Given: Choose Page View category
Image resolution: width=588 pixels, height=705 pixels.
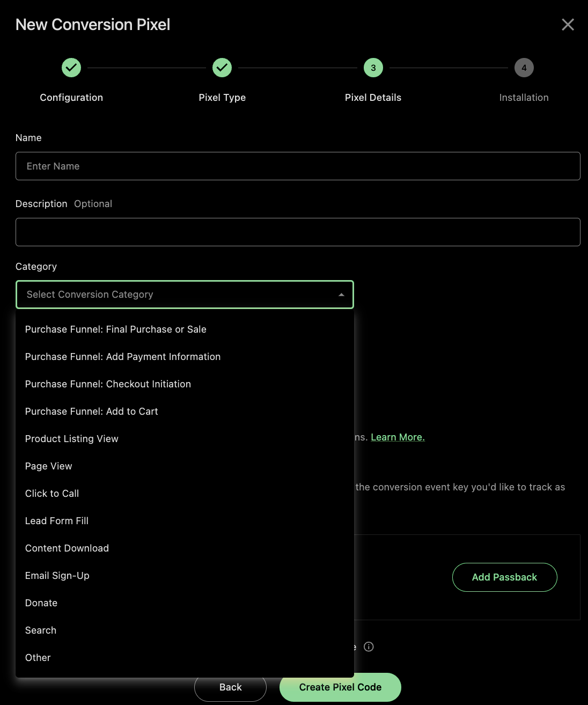Looking at the screenshot, I should pos(185,466).
